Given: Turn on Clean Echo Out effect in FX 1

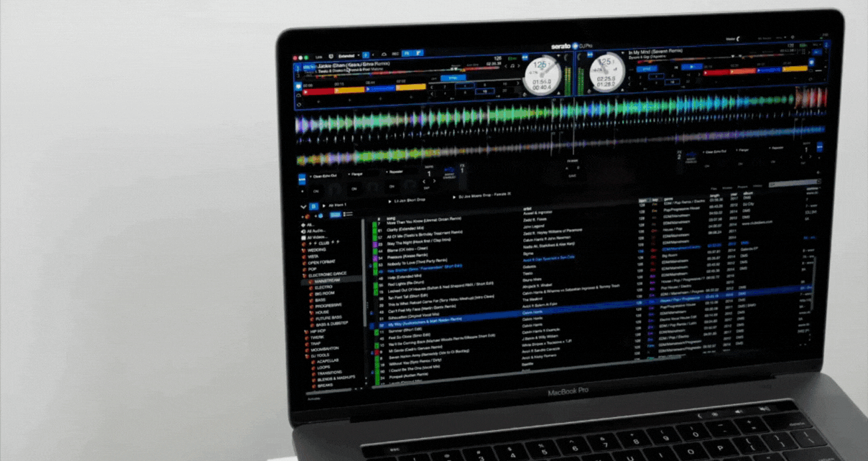Looking at the screenshot, I should pyautogui.click(x=316, y=191).
